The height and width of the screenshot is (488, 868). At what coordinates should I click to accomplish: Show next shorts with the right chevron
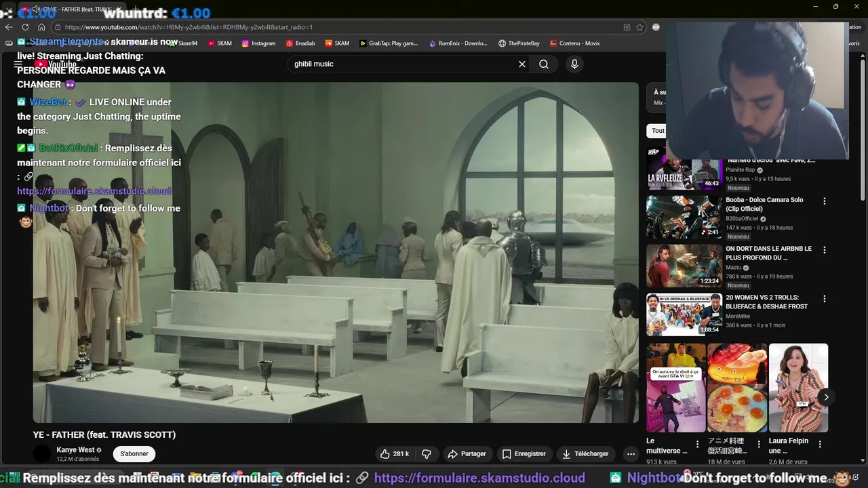pos(825,397)
